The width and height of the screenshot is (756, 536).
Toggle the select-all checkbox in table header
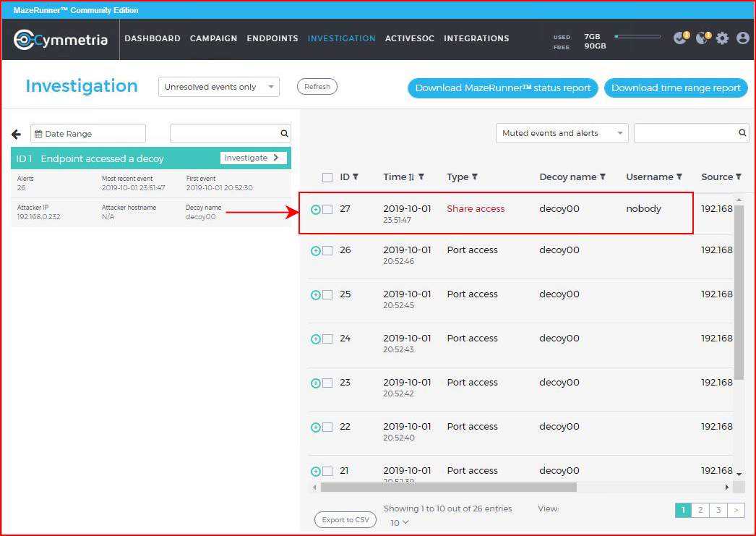coord(327,177)
